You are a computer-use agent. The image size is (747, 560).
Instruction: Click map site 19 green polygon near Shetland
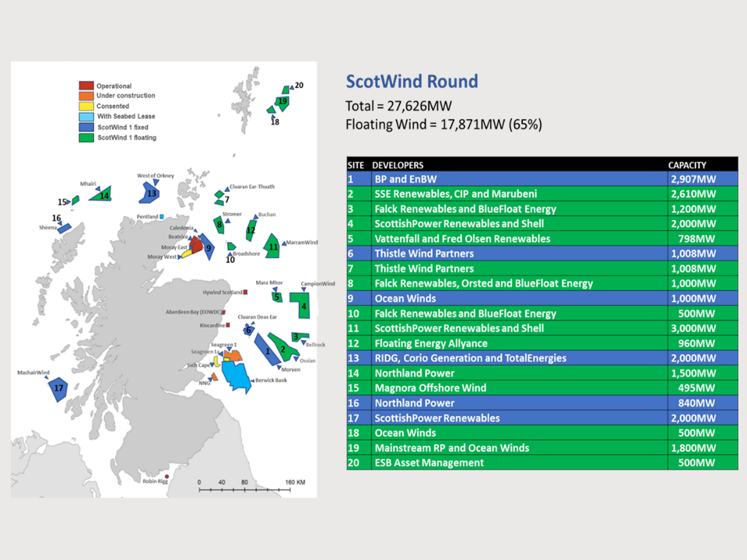[282, 102]
